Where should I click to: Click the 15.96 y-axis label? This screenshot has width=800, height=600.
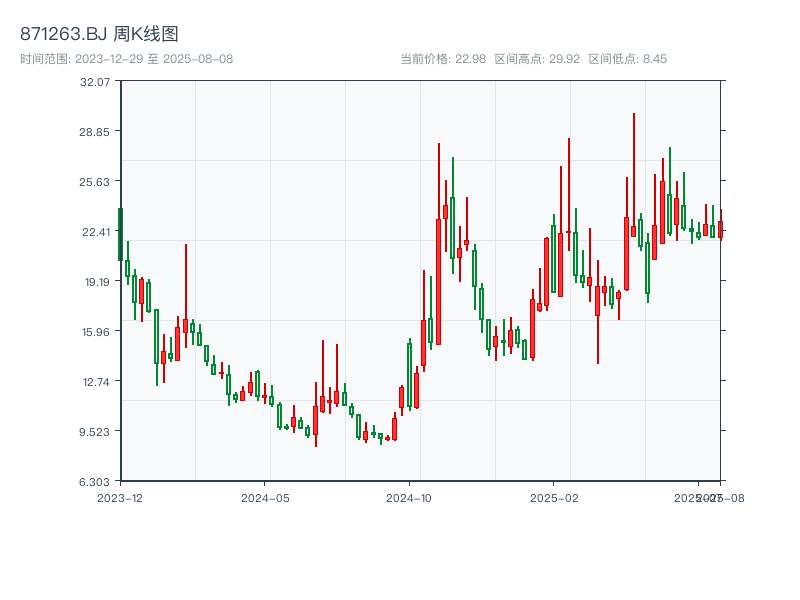(96, 332)
